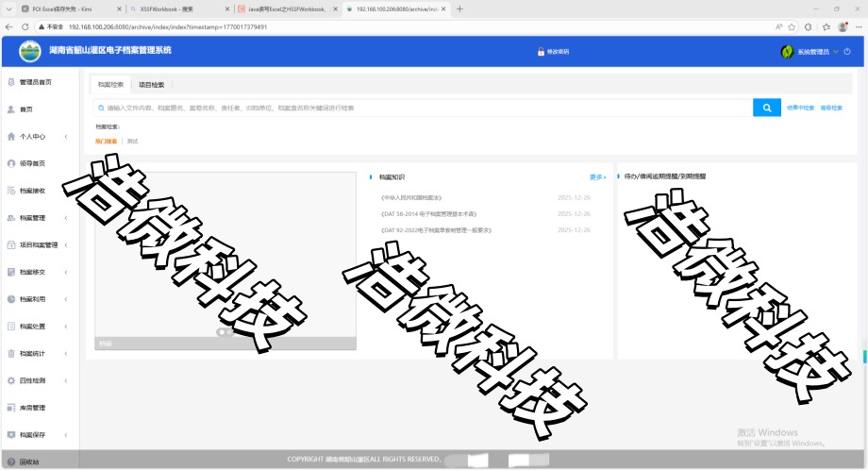Click the 档案移交 sidebar icon
Viewport: 868px width, 470px height.
point(11,272)
